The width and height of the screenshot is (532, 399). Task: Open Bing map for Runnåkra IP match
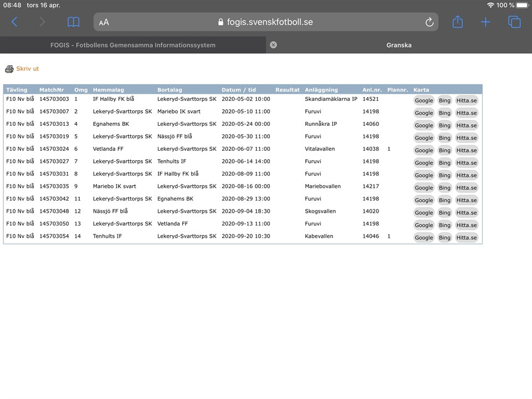(x=444, y=125)
